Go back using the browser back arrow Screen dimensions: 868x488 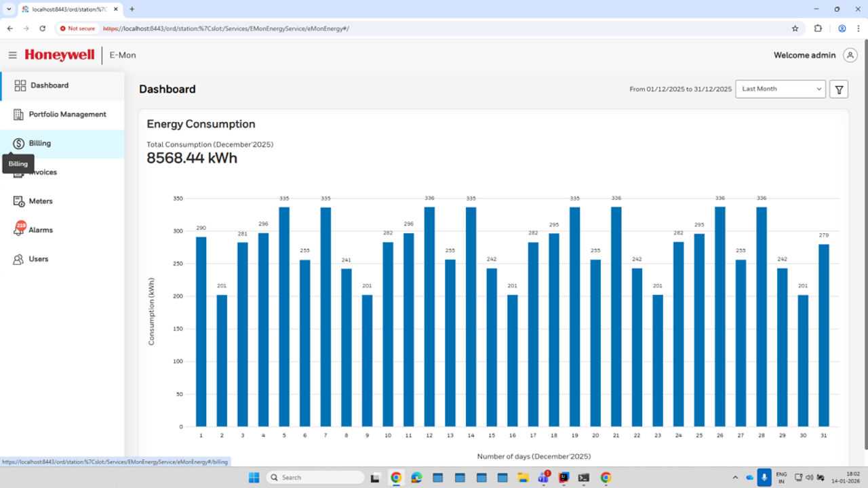(10, 28)
